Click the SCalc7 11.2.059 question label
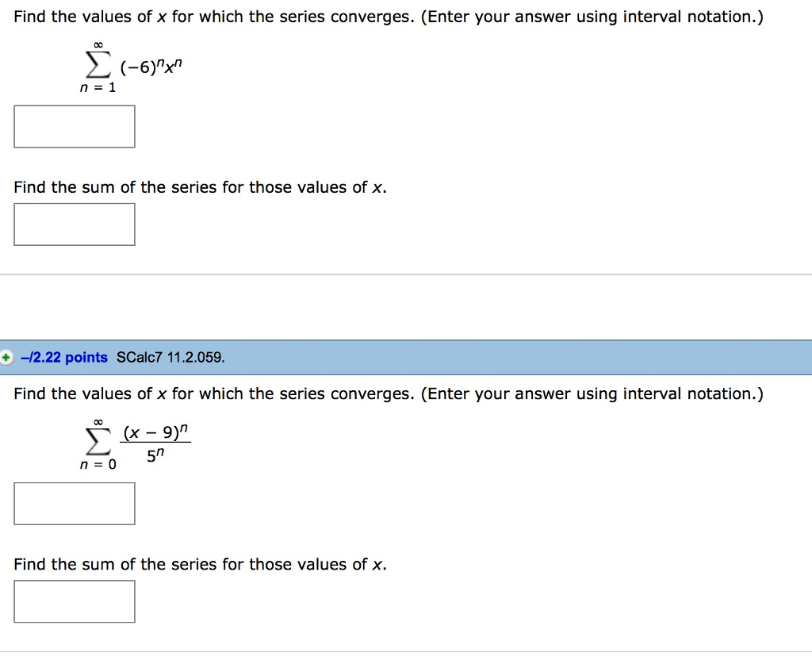The image size is (812, 660). pyautogui.click(x=170, y=358)
